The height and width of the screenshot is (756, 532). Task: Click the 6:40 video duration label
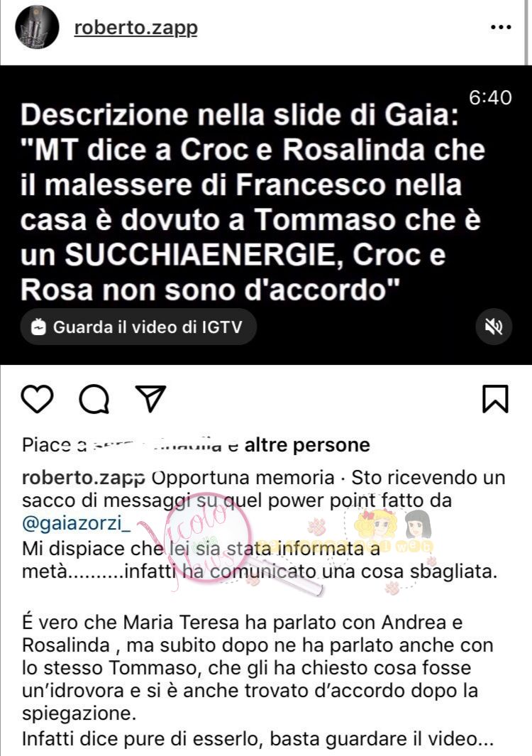490,98
